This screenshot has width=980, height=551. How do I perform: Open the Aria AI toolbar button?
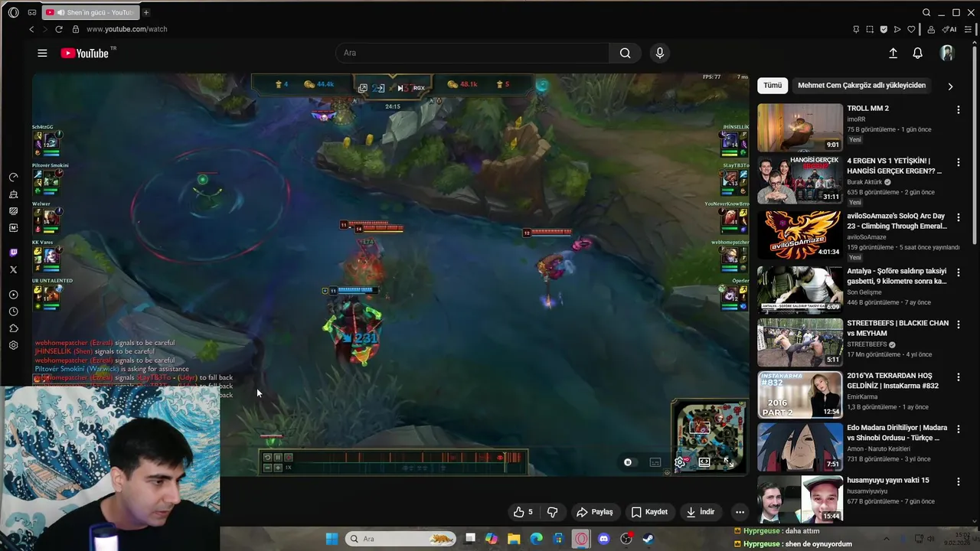pyautogui.click(x=949, y=29)
